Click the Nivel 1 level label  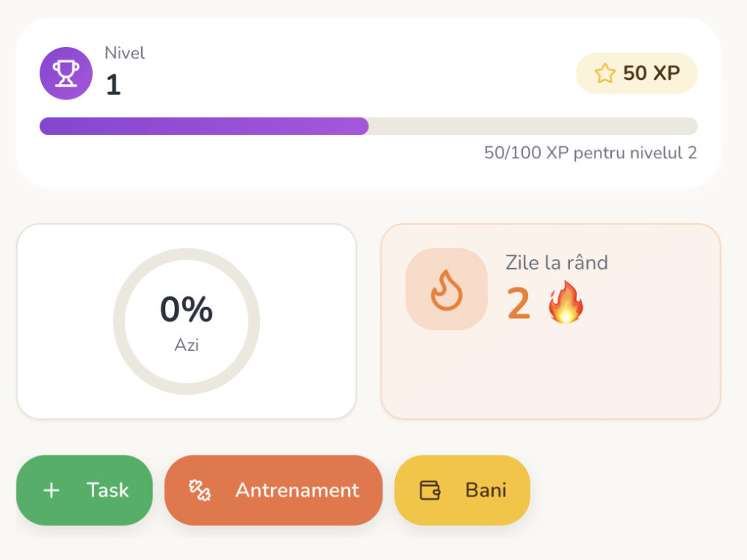[x=125, y=73]
